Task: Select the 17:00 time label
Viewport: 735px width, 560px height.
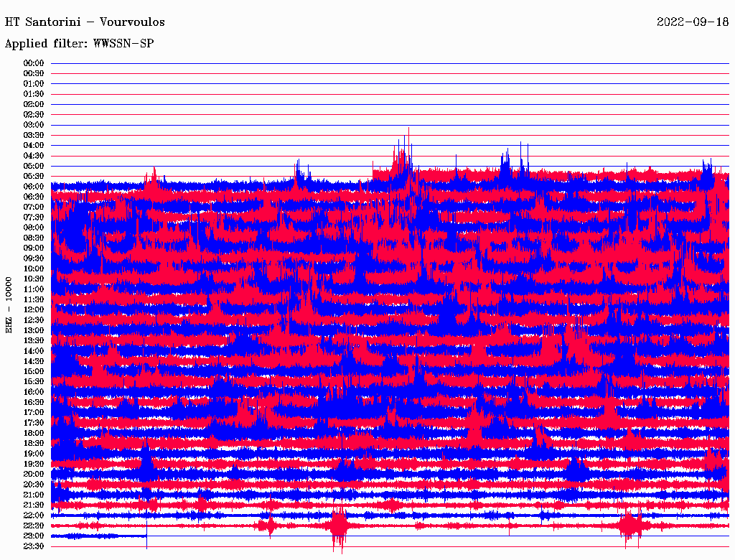Action: pos(34,413)
